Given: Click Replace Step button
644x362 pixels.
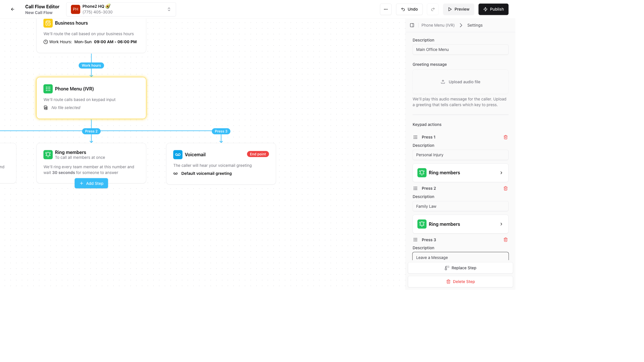Looking at the screenshot, I should (460, 268).
